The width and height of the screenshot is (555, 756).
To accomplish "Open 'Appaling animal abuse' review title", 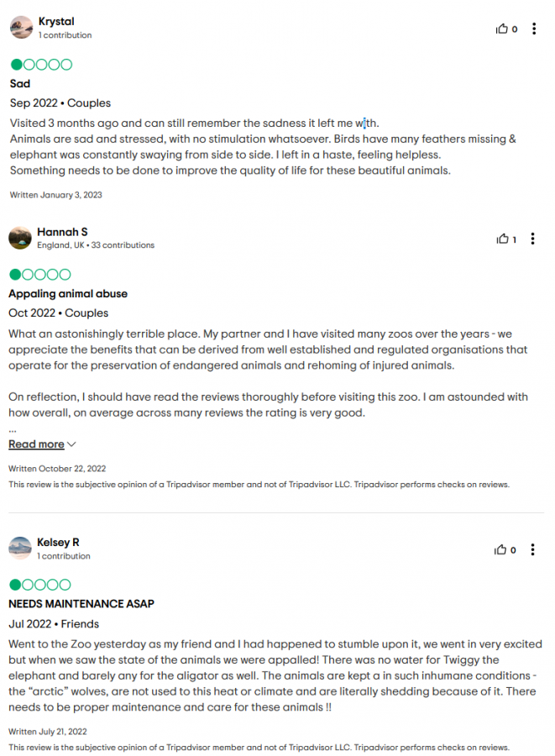I will pos(68,294).
